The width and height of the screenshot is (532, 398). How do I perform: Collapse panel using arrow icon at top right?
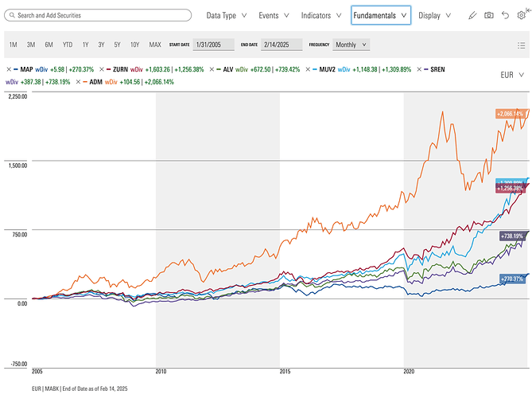click(529, 10)
